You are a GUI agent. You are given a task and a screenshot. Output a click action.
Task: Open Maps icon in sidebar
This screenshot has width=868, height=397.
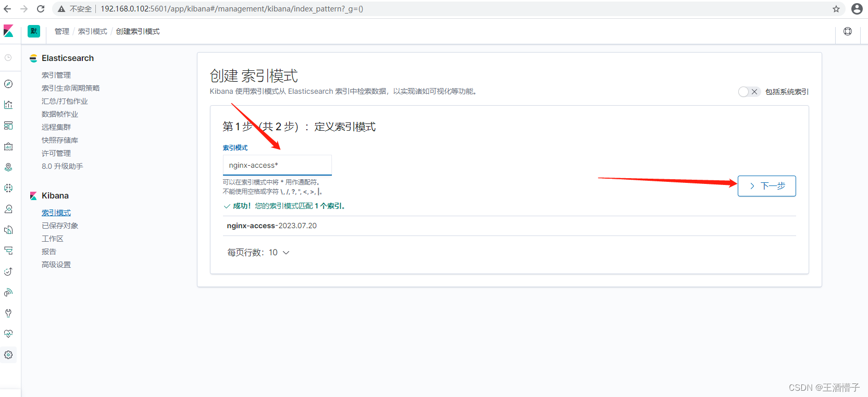(x=8, y=167)
